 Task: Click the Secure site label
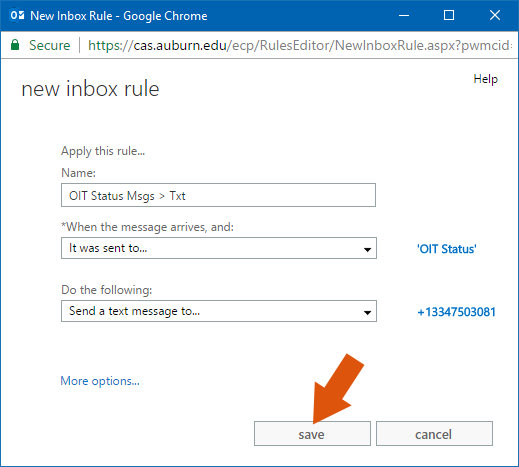point(50,45)
